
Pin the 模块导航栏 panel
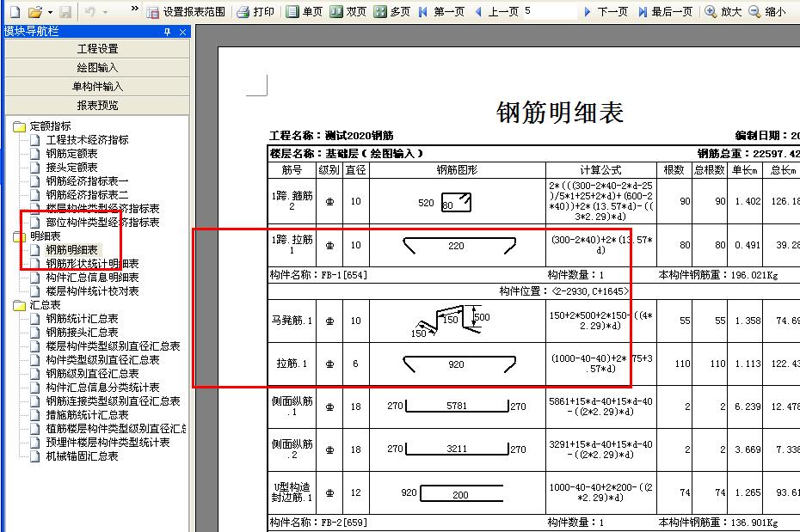(168, 32)
